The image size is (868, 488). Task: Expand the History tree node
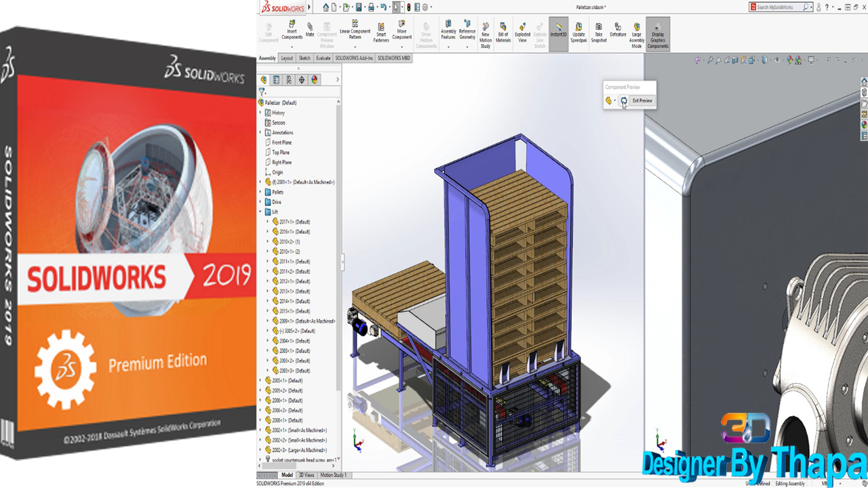[x=260, y=113]
